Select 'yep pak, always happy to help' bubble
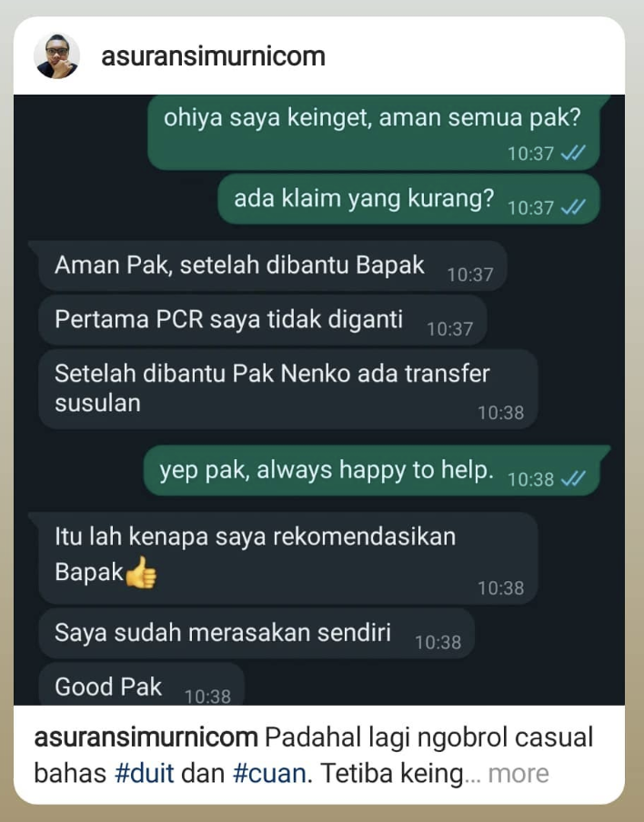644x822 pixels. [374, 471]
